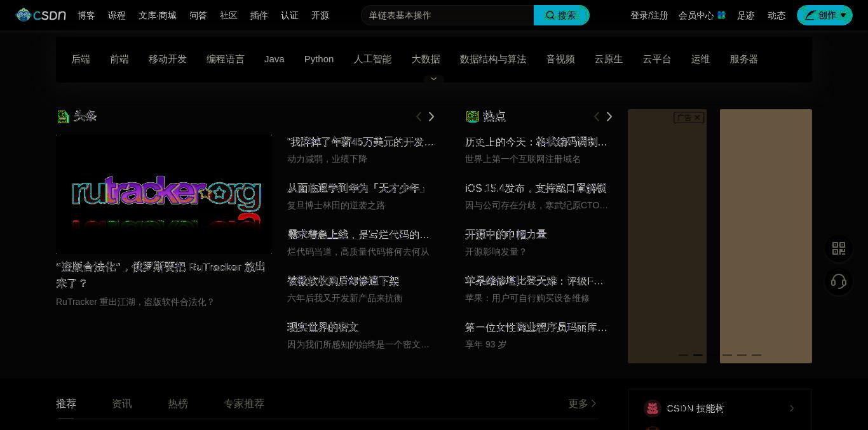
Task: Open article 苹果维修堪比登天难
Action: coord(534,281)
